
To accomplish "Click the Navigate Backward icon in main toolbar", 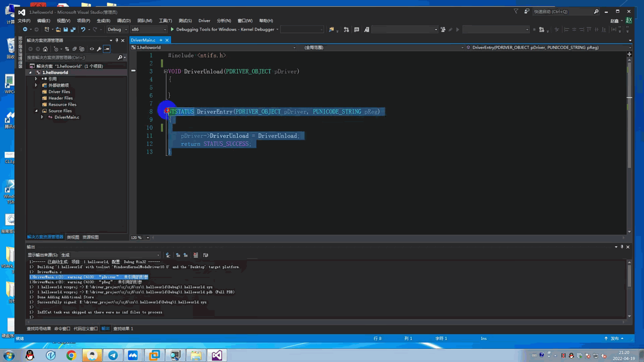I will point(25,29).
